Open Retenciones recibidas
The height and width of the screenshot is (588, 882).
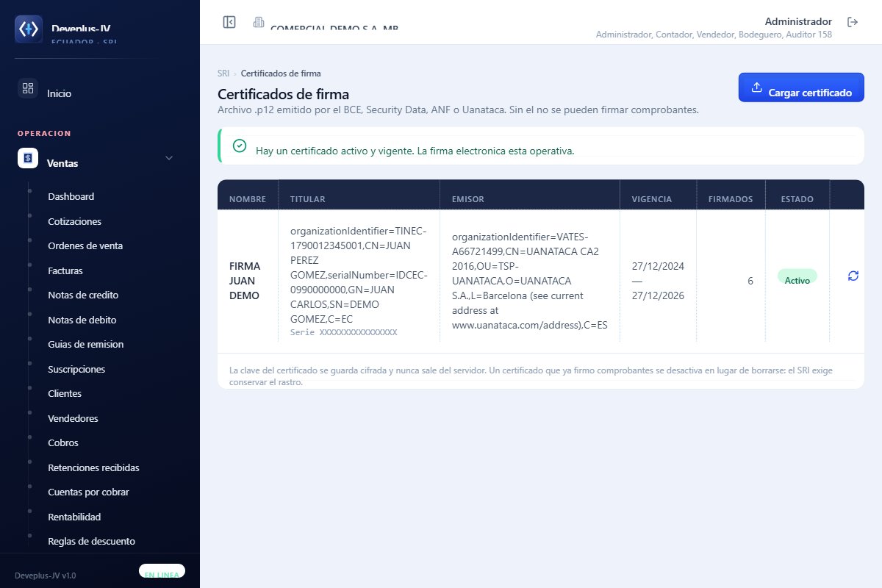93,467
